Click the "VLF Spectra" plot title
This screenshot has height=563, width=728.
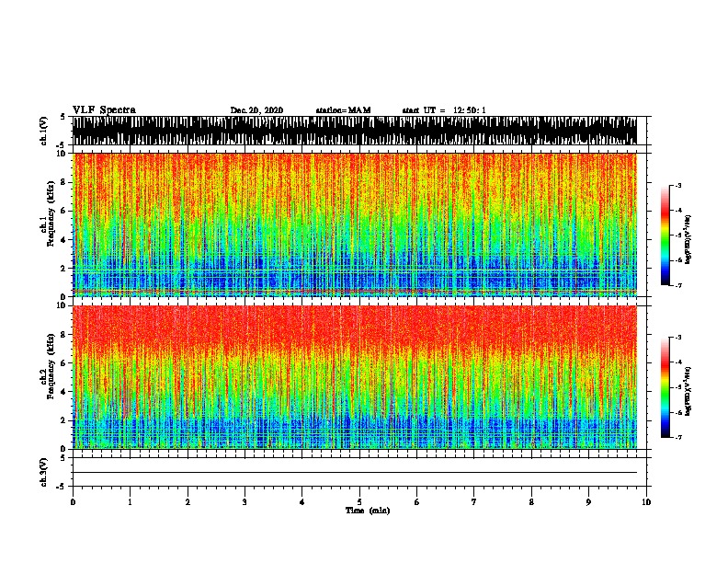click(104, 110)
